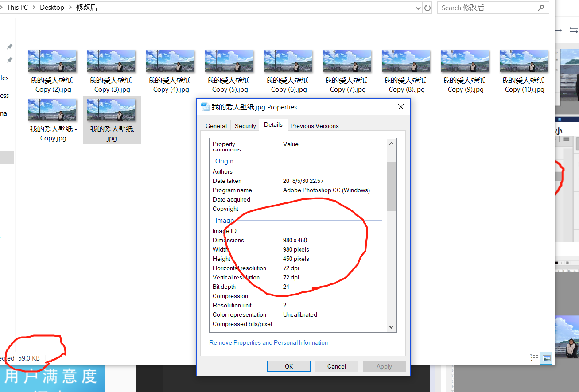Viewport: 579px width, 392px height.
Task: Open the Copy (2).jpg wallpaper thumbnail
Action: point(53,61)
